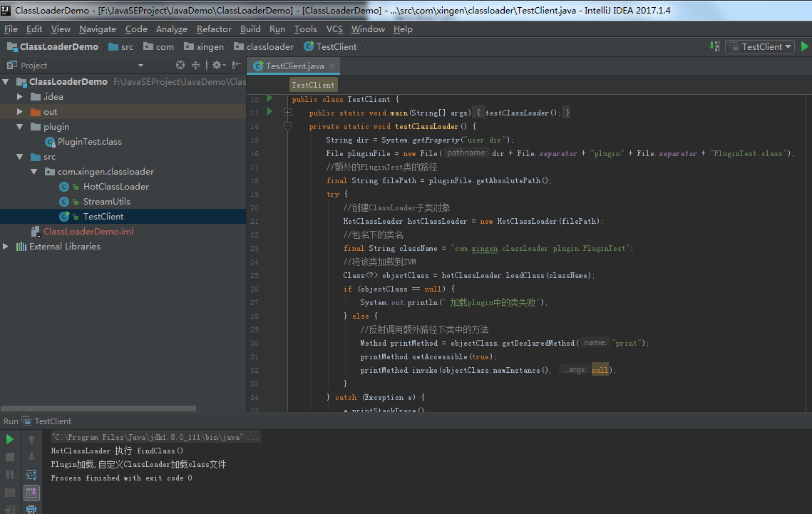Viewport: 812px width, 514px height.
Task: Click the out folder
Action: (x=50, y=112)
